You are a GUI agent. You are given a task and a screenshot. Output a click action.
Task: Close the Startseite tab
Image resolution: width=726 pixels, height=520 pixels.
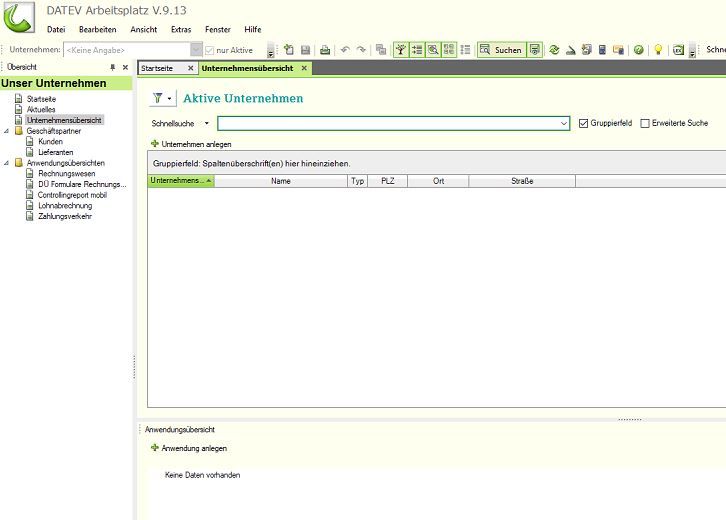click(190, 68)
